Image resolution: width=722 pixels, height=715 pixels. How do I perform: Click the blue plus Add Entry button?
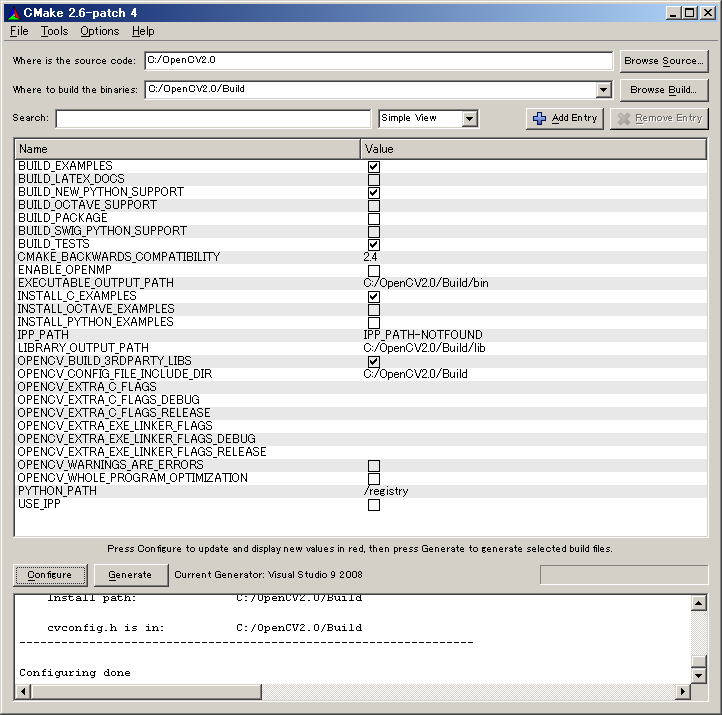565,119
